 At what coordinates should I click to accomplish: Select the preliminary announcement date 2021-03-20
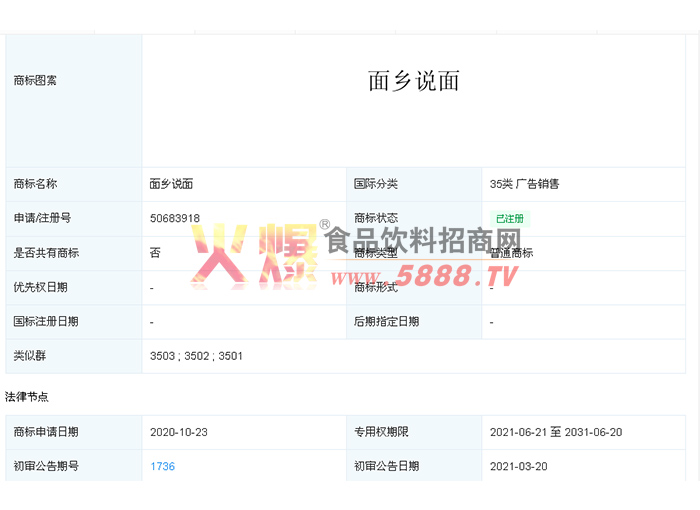pos(519,466)
